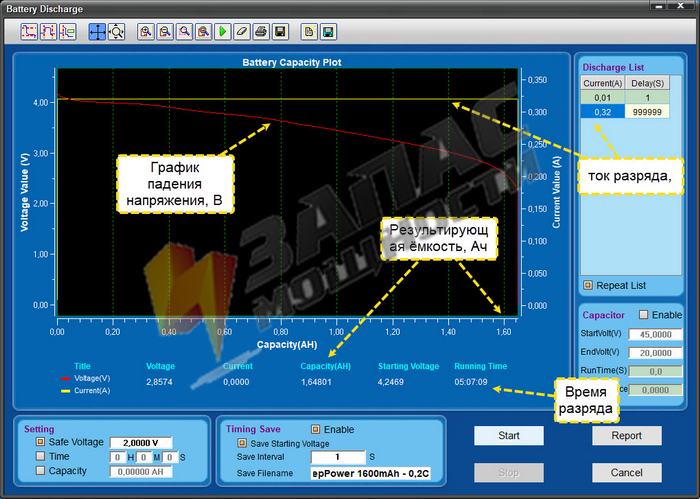Click the Current(A) column header
The height and width of the screenshot is (499, 700).
pyautogui.click(x=603, y=83)
